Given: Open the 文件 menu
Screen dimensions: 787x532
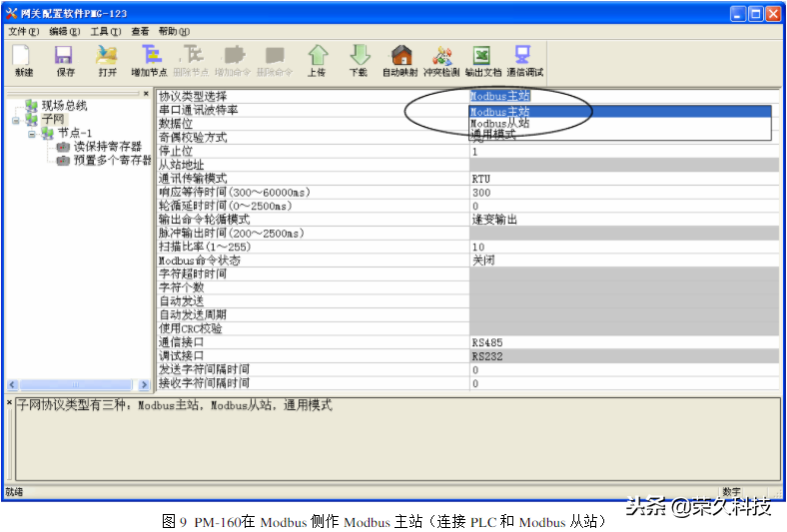Looking at the screenshot, I should pyautogui.click(x=23, y=32).
